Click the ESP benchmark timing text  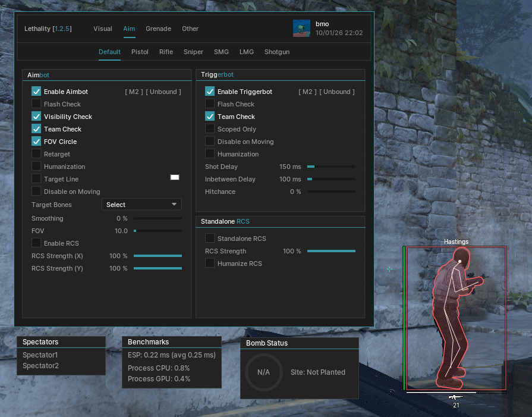pyautogui.click(x=172, y=355)
